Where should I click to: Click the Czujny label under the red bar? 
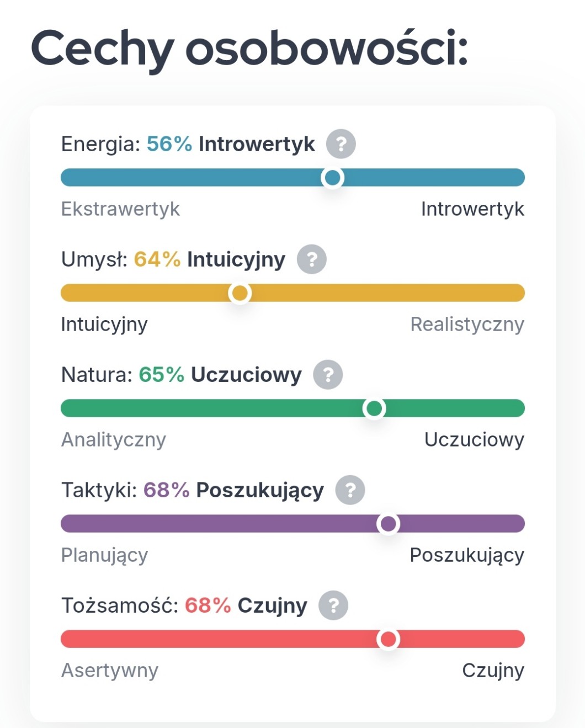tap(493, 671)
